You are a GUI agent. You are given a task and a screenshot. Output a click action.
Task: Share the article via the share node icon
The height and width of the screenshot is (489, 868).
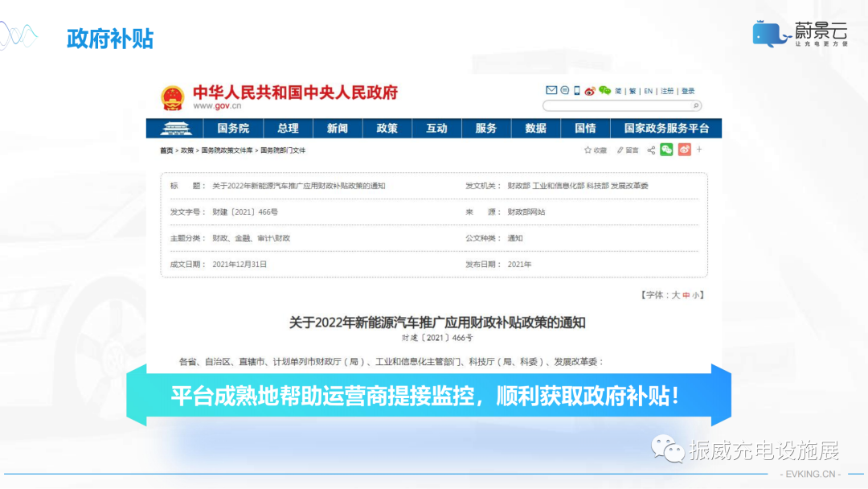tap(651, 150)
